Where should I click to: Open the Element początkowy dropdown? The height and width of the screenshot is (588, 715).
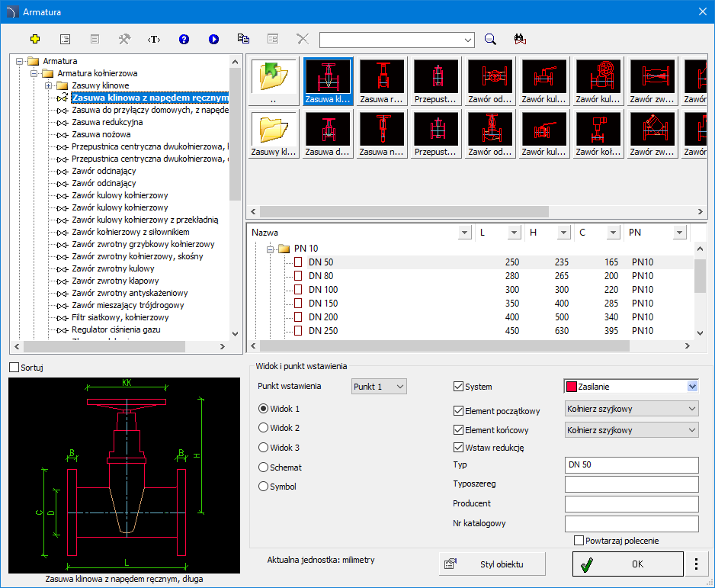click(631, 409)
